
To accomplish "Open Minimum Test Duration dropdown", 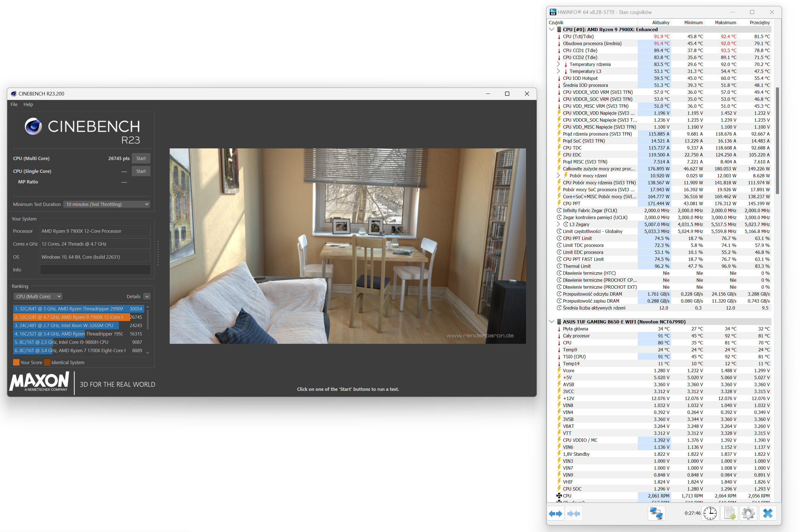I will pos(107,204).
